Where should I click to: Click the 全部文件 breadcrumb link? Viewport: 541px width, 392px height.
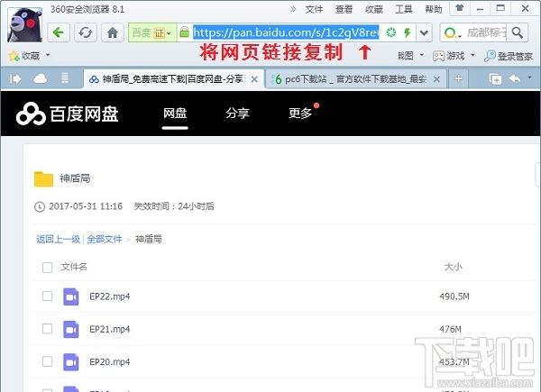tap(105, 240)
